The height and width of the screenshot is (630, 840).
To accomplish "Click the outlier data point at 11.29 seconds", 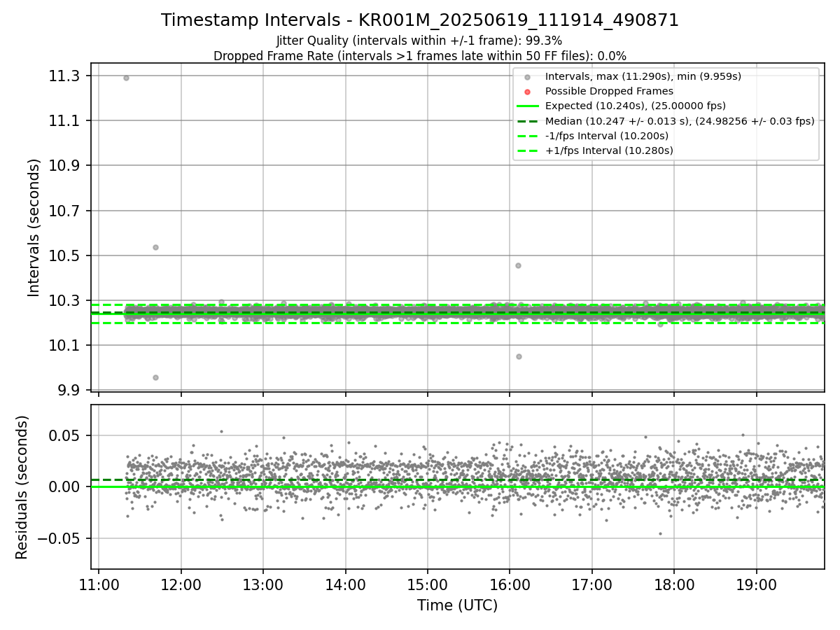I will [x=126, y=78].
